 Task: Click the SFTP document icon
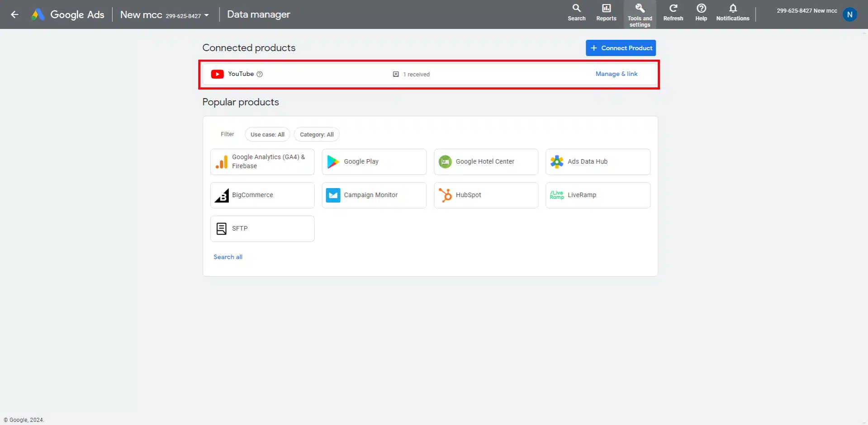tap(222, 229)
